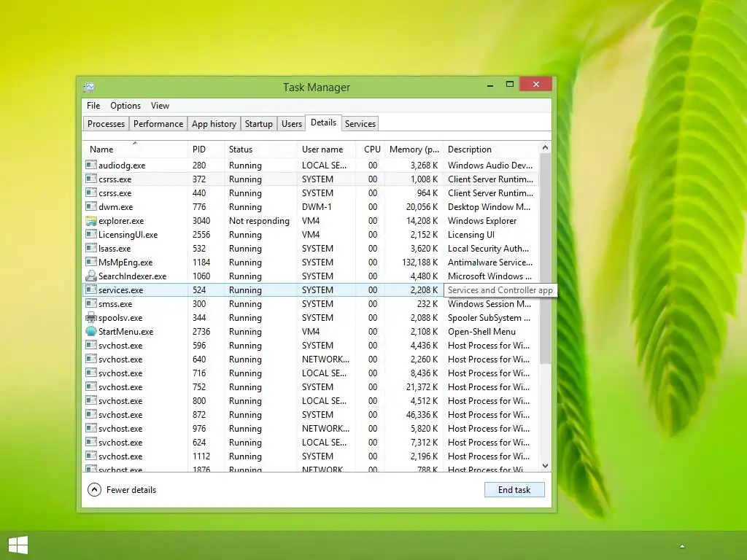
Task: Select svchost.exe row with PID 1112
Action: 311,456
